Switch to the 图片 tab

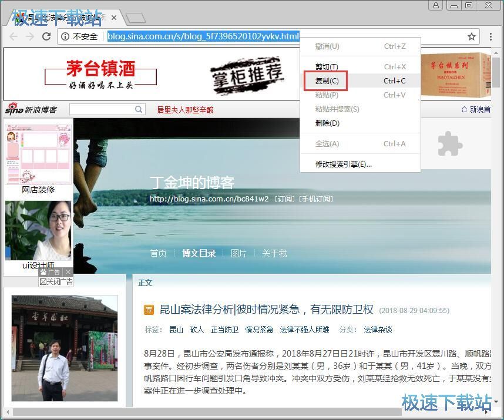[238, 253]
